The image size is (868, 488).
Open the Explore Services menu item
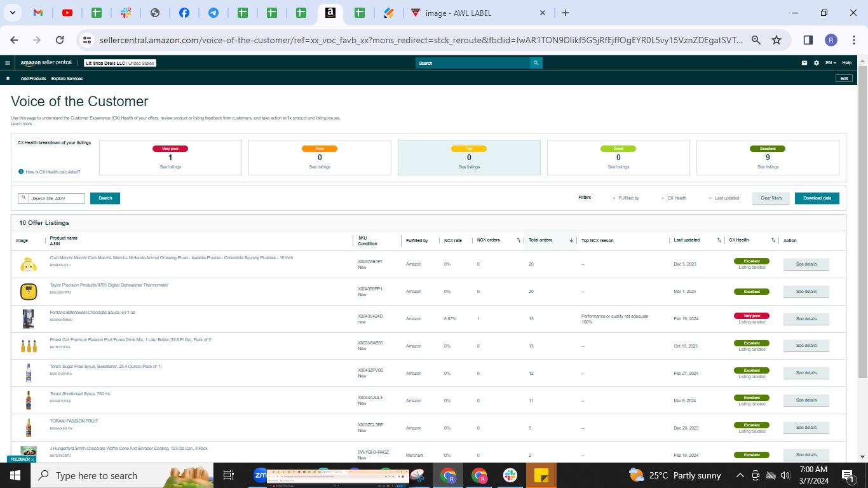click(x=67, y=79)
